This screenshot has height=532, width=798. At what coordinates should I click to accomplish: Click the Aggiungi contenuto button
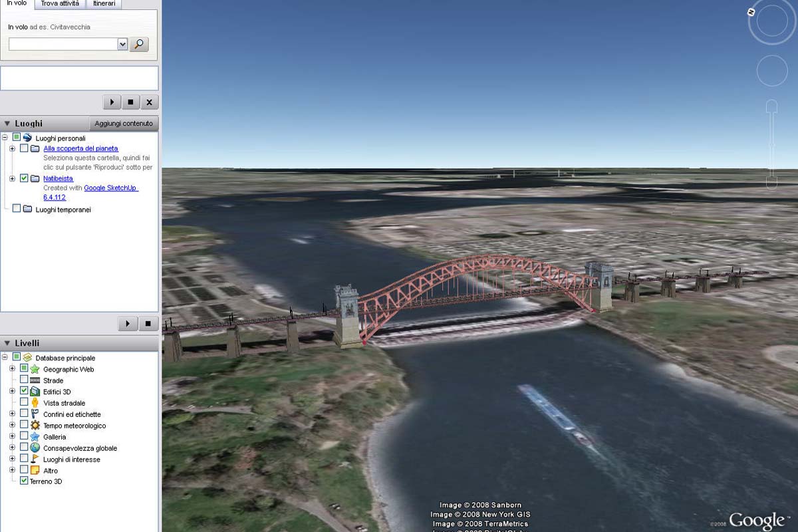pos(124,123)
